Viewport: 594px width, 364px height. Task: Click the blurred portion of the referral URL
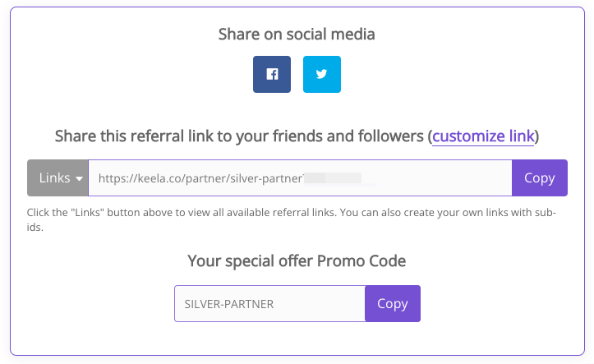(333, 178)
